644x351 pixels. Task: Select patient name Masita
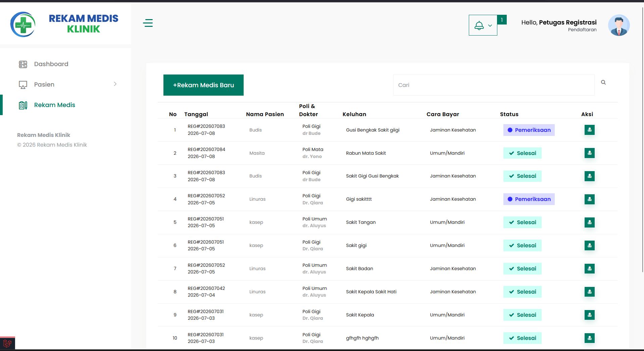pyautogui.click(x=257, y=153)
